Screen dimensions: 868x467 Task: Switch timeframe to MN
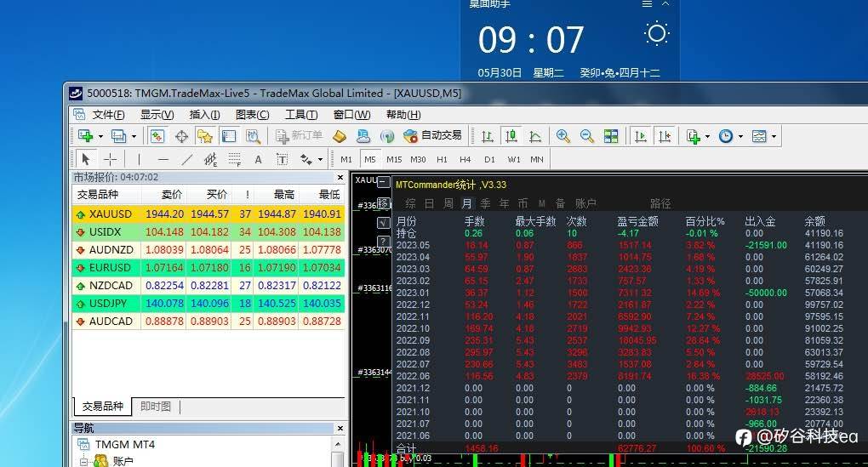(537, 159)
